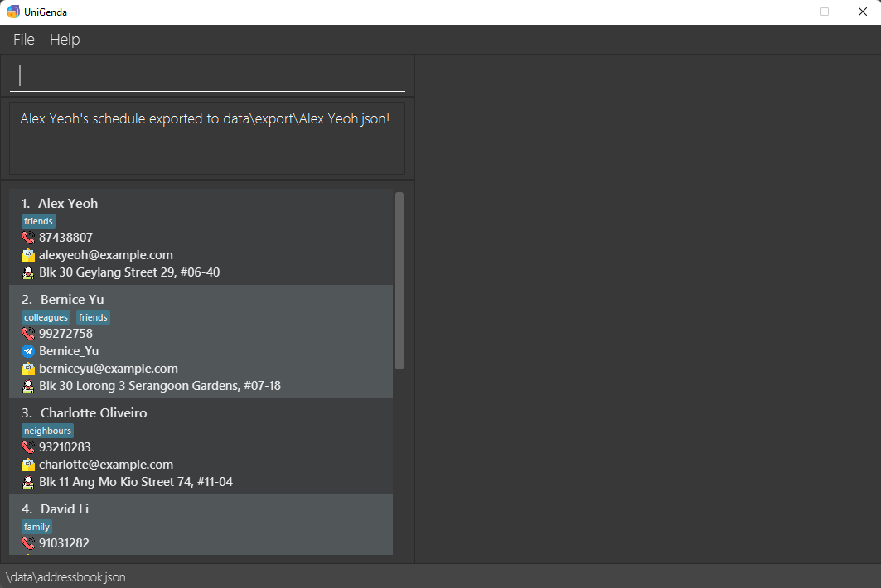Click the phone icon beside 93210283
The height and width of the screenshot is (588, 881).
pyautogui.click(x=28, y=447)
